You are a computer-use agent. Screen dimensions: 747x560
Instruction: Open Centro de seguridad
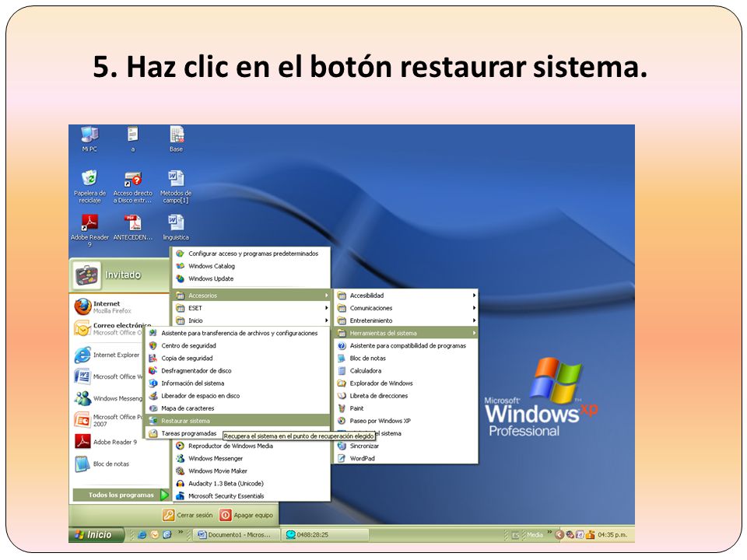(237, 345)
